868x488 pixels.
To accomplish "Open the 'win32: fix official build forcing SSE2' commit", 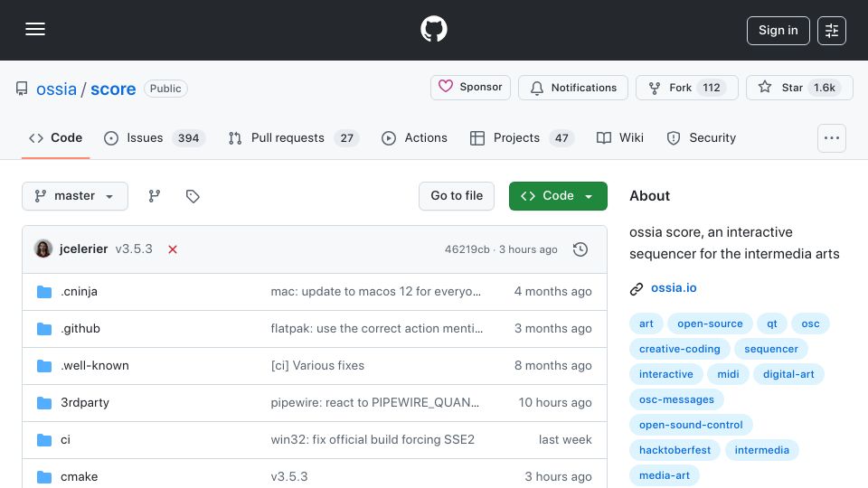I will pos(373,440).
